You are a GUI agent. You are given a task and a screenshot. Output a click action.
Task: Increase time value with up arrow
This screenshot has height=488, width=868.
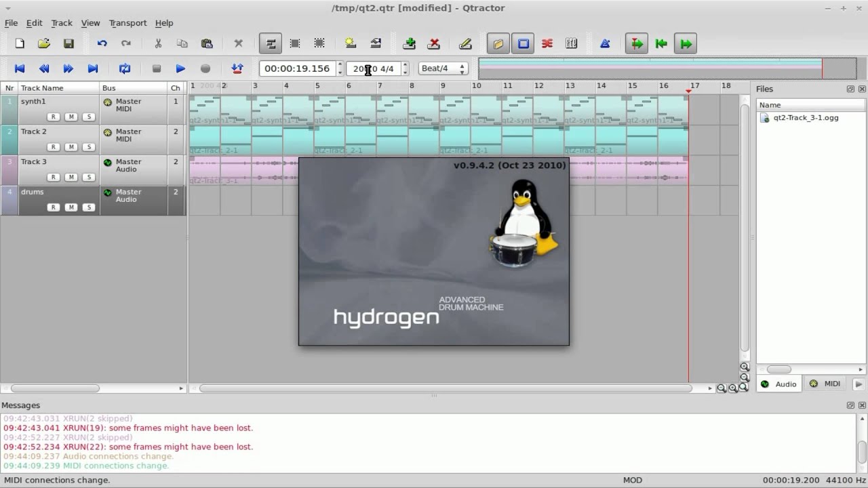tap(340, 65)
